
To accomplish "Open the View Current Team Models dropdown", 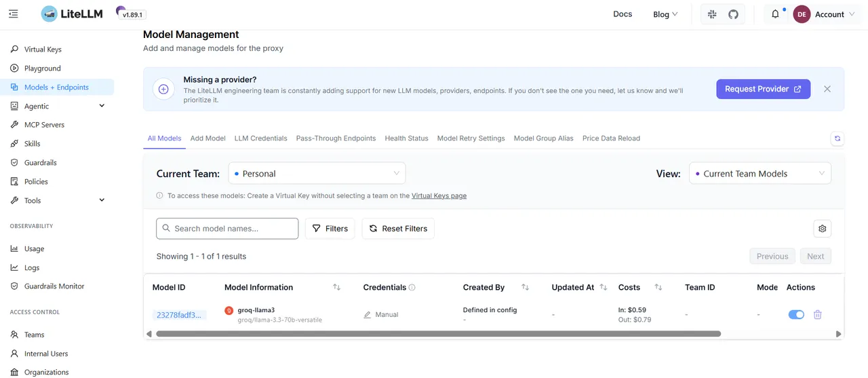I will (760, 174).
